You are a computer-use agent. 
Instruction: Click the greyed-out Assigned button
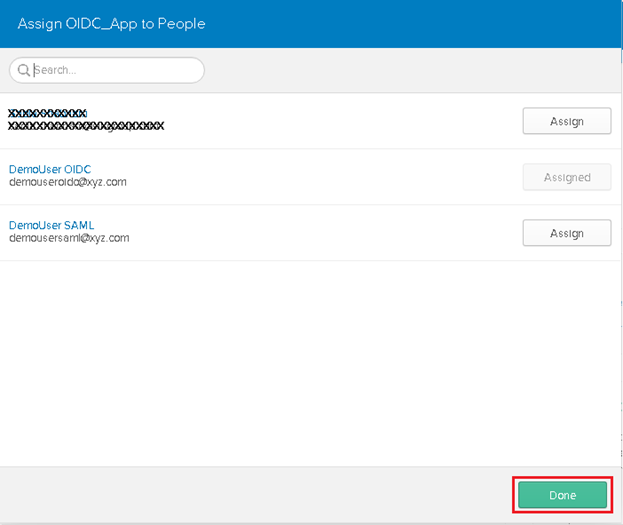pos(566,177)
